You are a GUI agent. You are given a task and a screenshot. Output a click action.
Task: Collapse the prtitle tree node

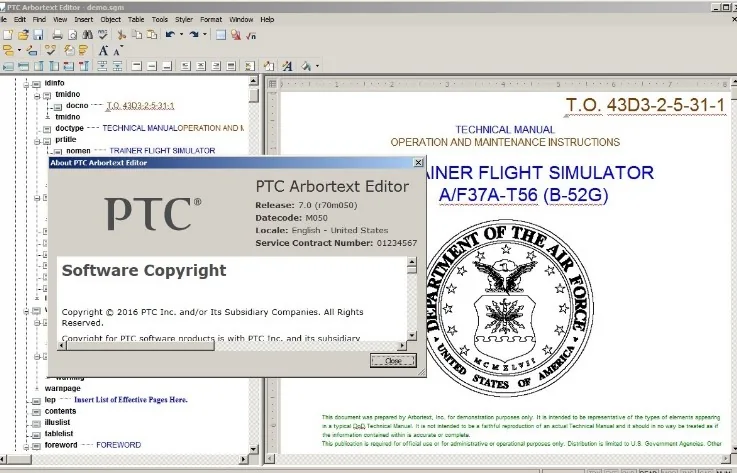37,141
